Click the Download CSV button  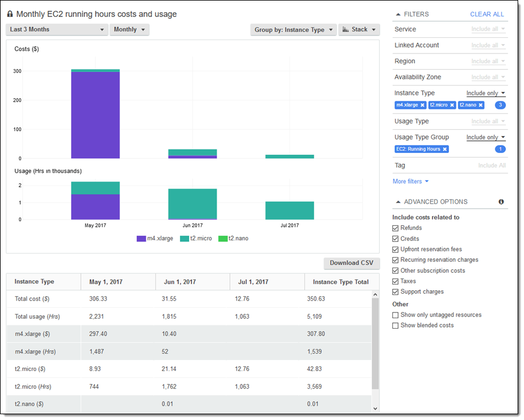pos(352,263)
